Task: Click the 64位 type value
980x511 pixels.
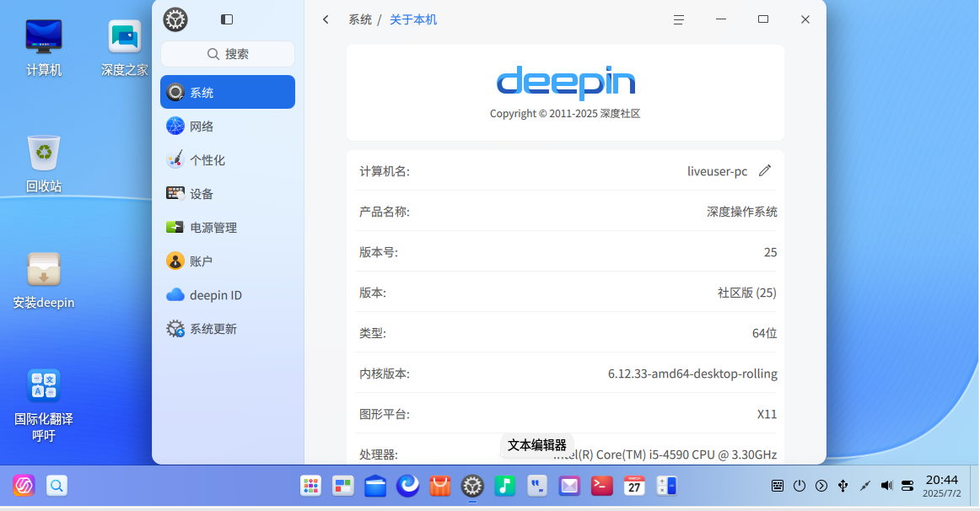Action: coord(764,333)
